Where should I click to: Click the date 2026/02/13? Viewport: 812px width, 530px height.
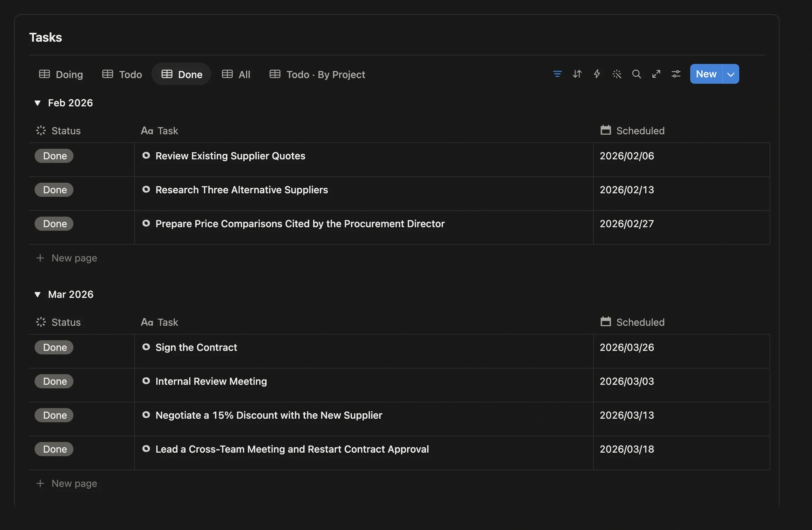(x=627, y=190)
